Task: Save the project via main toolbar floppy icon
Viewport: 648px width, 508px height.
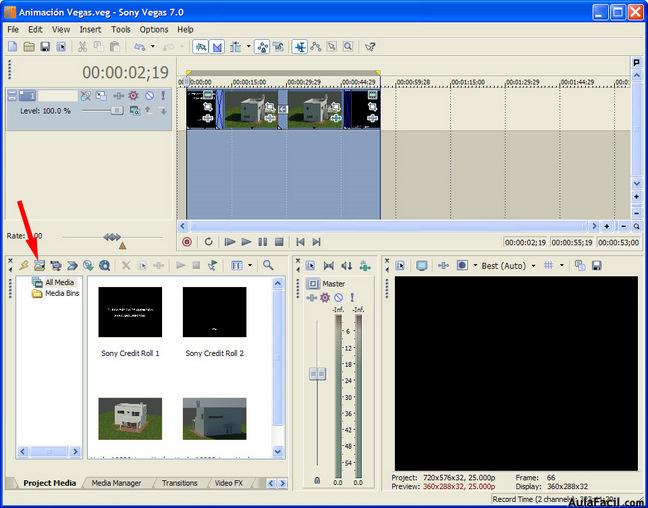Action: tap(45, 47)
